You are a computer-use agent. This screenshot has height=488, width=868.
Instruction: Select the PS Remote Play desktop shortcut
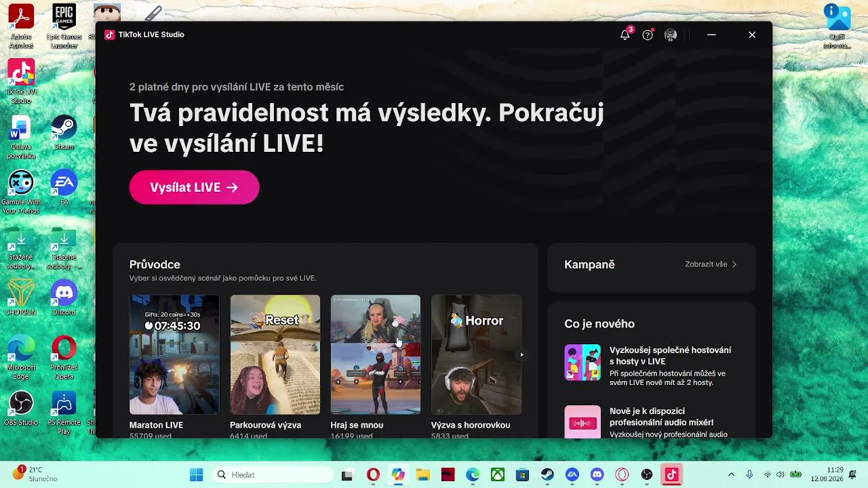(64, 413)
